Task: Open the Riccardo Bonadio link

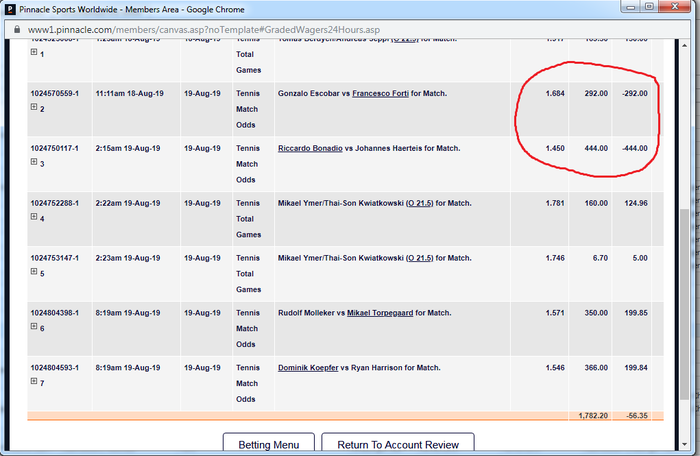Action: tap(310, 148)
